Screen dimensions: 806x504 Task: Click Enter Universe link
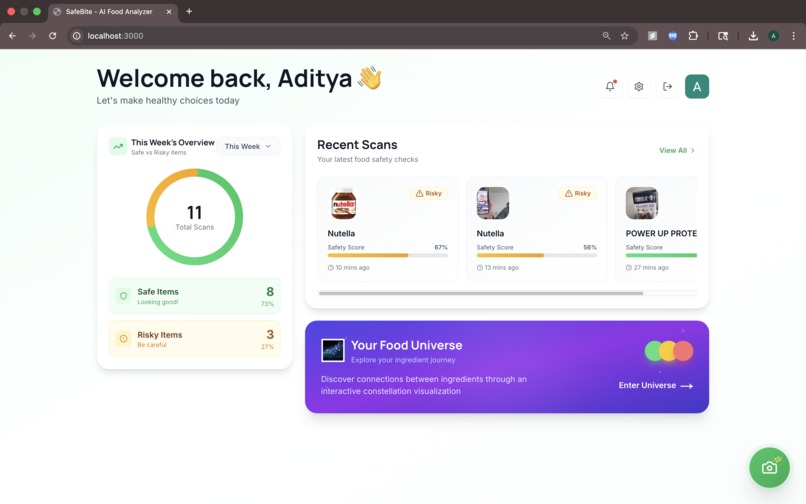pyautogui.click(x=655, y=385)
